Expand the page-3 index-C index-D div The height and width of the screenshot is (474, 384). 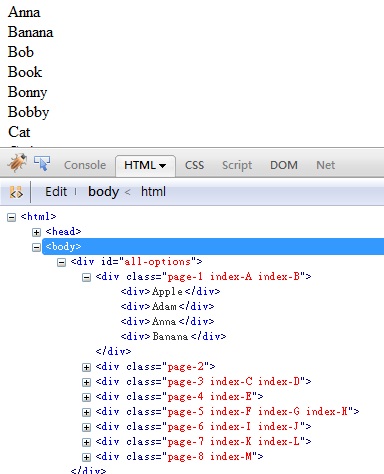pyautogui.click(x=86, y=382)
